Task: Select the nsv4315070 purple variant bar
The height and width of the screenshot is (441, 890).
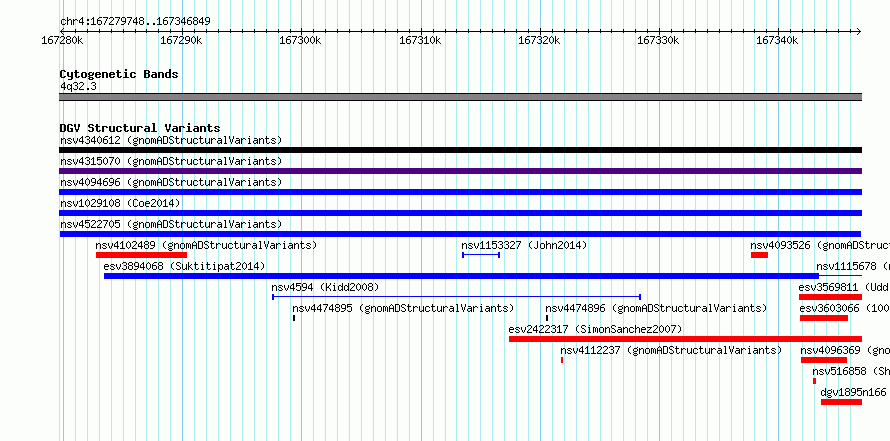Action: [460, 171]
